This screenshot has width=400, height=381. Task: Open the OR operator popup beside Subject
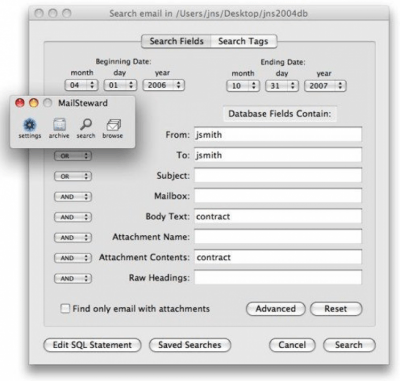[73, 176]
